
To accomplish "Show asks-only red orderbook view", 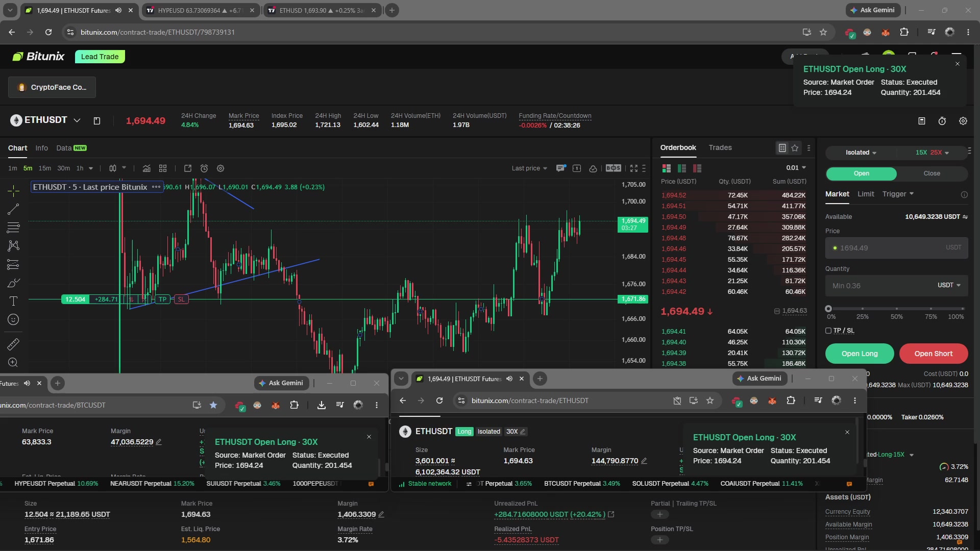I will click(x=697, y=168).
